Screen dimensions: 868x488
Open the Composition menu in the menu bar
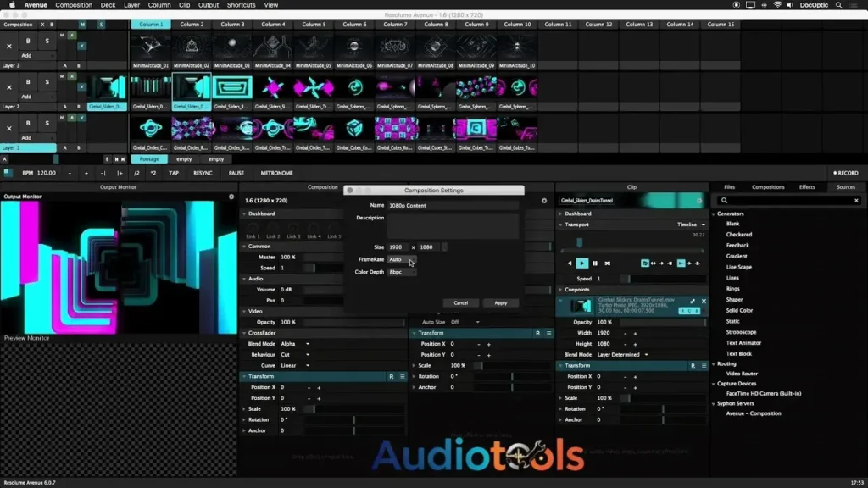tap(74, 4)
